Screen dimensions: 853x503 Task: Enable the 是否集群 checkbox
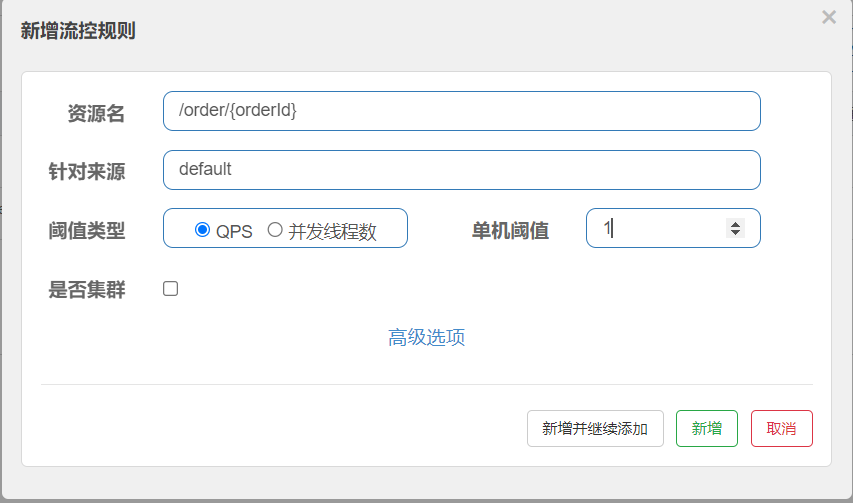tap(170, 289)
